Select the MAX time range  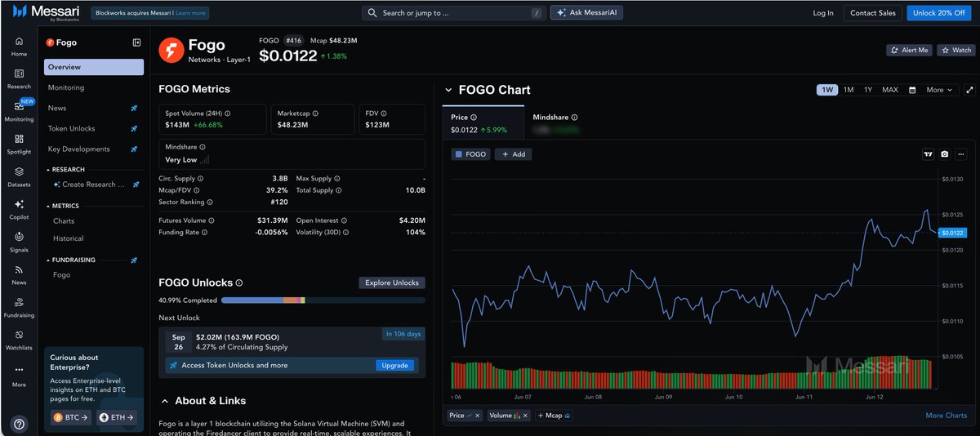(x=890, y=90)
